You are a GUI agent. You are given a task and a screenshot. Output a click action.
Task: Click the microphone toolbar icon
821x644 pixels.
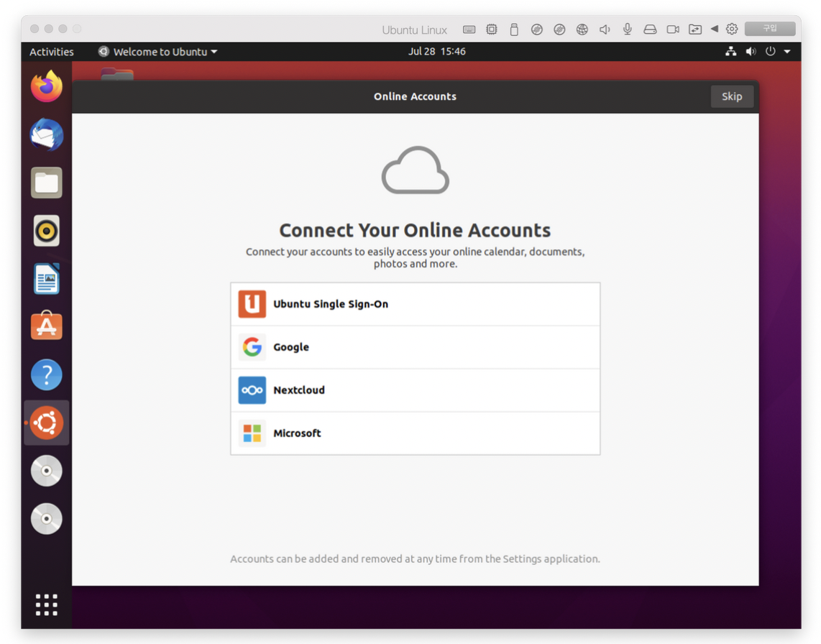[628, 29]
